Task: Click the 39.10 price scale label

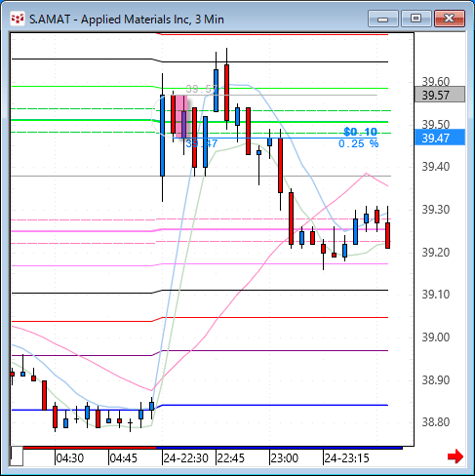Action: (436, 295)
